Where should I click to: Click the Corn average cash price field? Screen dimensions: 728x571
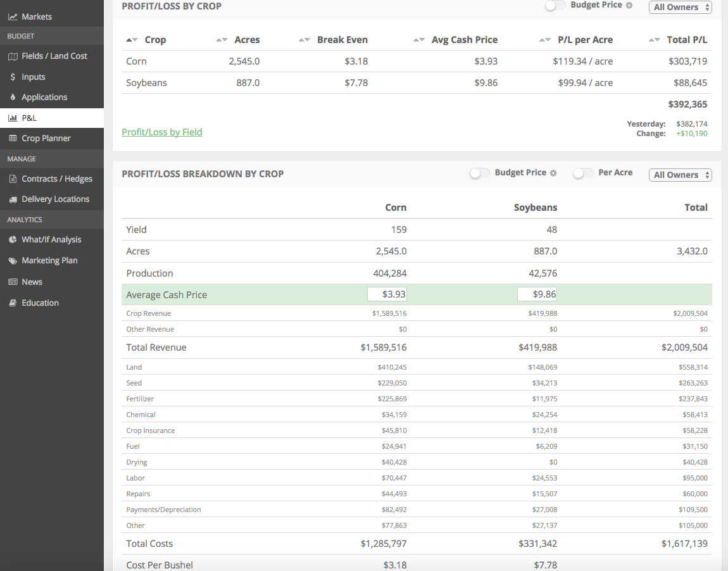[x=387, y=294]
